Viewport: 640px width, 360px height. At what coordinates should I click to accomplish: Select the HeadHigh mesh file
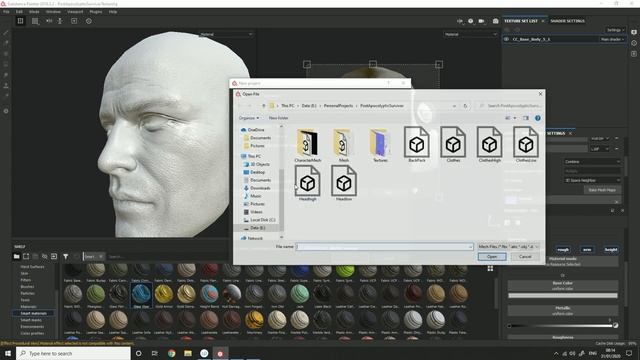(x=307, y=183)
